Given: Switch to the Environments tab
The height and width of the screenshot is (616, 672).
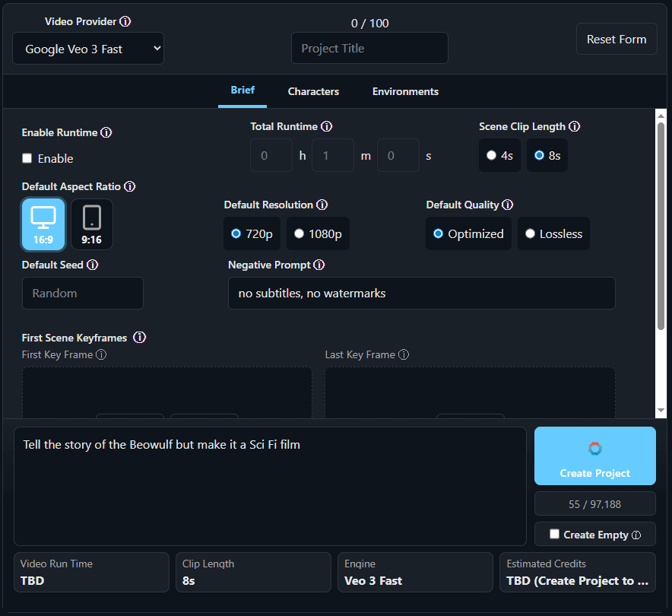Looking at the screenshot, I should pyautogui.click(x=405, y=91).
